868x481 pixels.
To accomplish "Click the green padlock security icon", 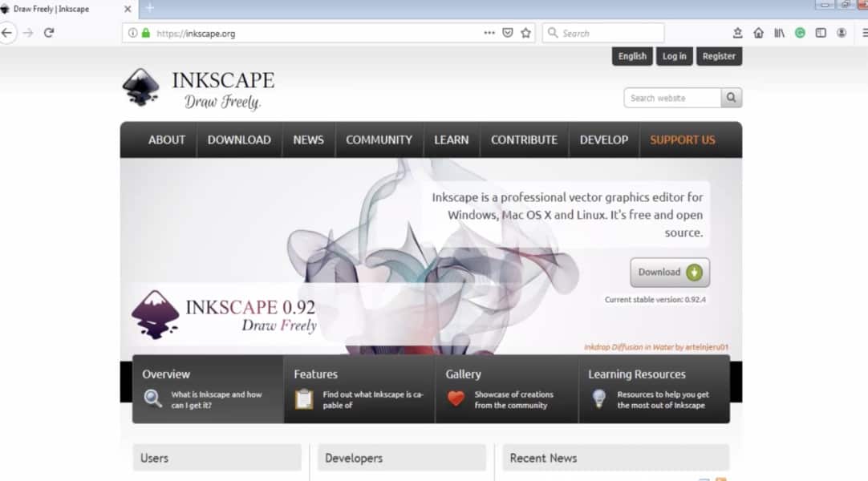I will pos(145,33).
